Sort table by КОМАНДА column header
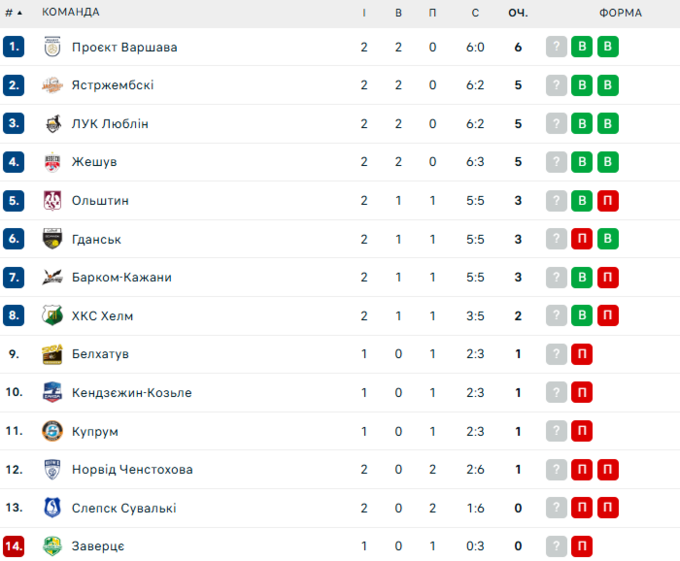 (70, 12)
